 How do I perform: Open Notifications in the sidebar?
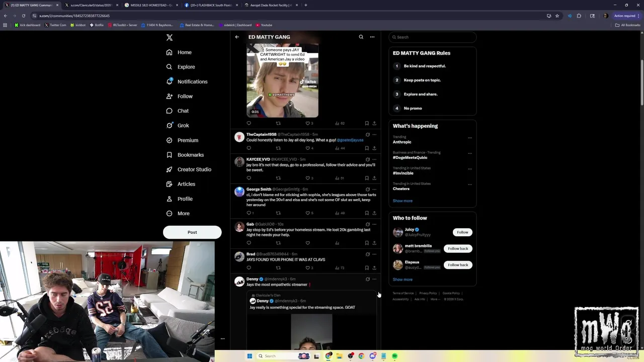pos(186,81)
